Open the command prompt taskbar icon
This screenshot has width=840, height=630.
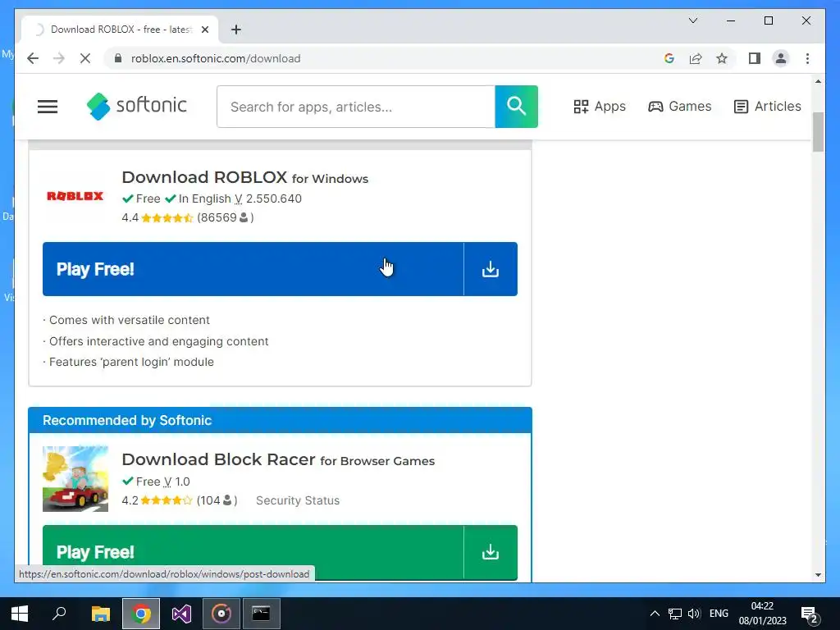[262, 614]
